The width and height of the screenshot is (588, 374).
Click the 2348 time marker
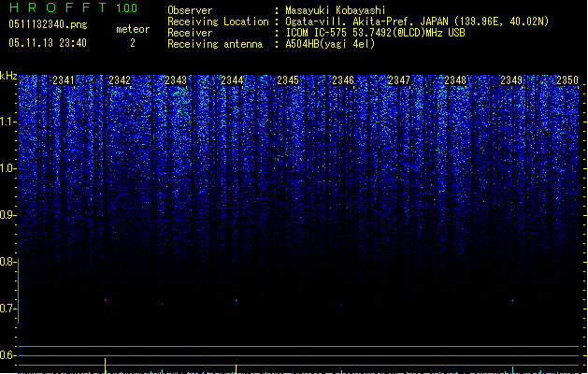[x=455, y=79]
